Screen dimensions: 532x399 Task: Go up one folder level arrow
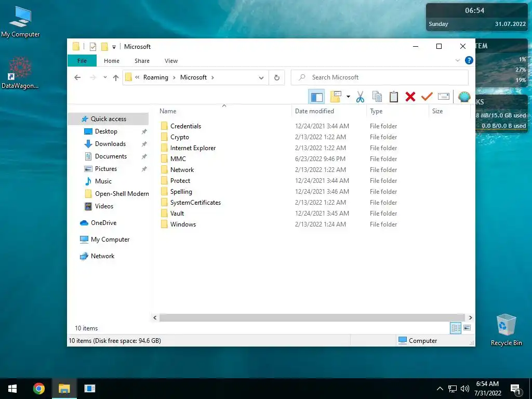(x=116, y=78)
